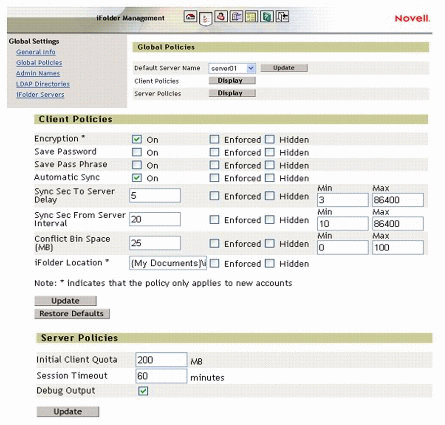445x425 pixels.
Task: Click Min field for Sync Sec From Server Interval
Action: click(x=343, y=224)
